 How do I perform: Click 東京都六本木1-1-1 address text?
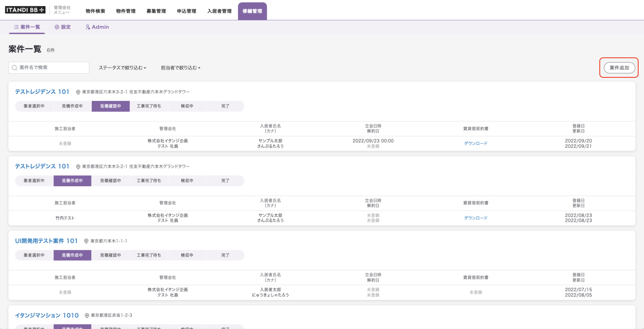point(109,241)
